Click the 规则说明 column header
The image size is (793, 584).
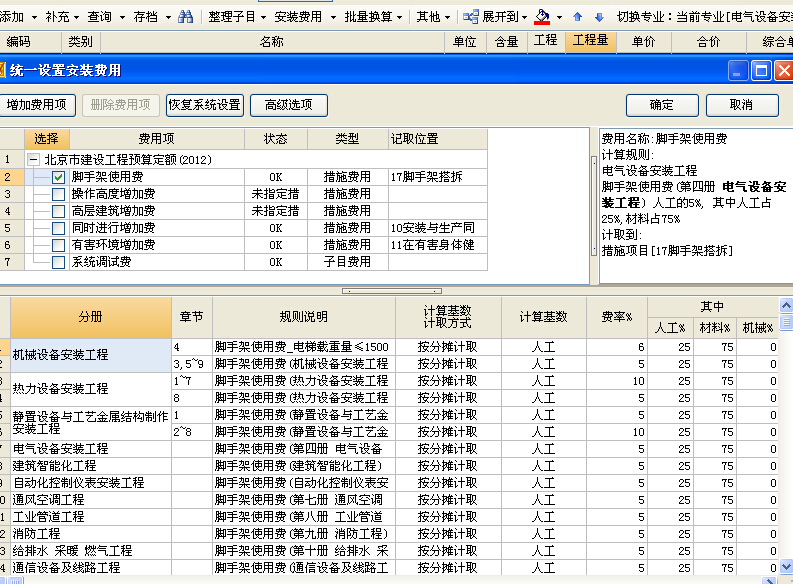point(303,318)
